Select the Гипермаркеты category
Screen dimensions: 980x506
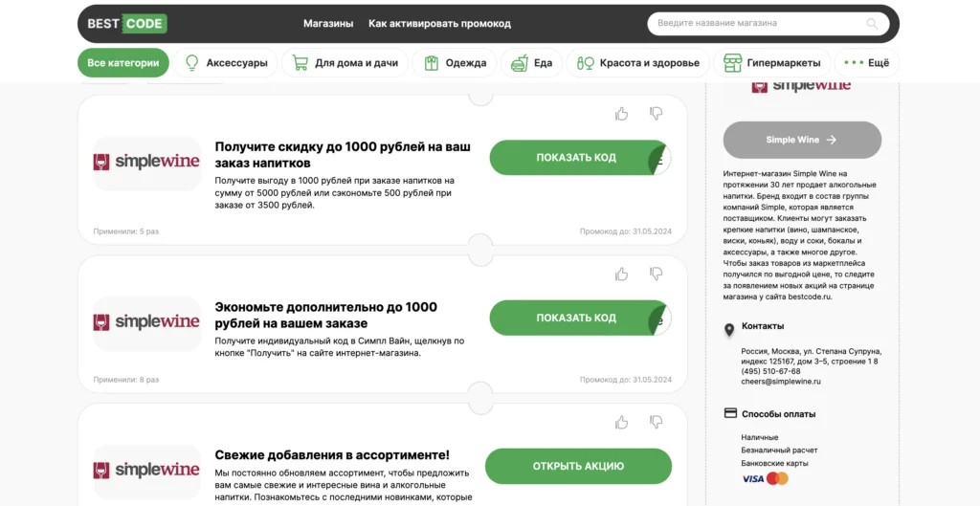point(772,63)
